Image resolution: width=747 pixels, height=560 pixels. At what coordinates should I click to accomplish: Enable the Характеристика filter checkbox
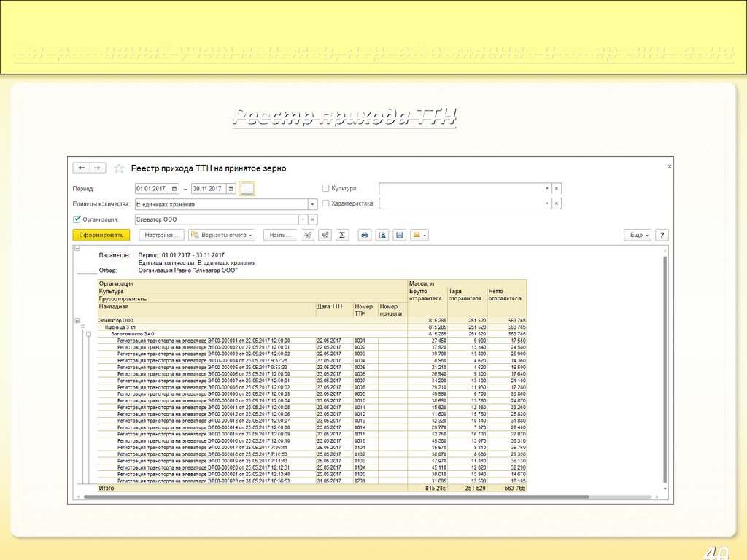pos(325,204)
